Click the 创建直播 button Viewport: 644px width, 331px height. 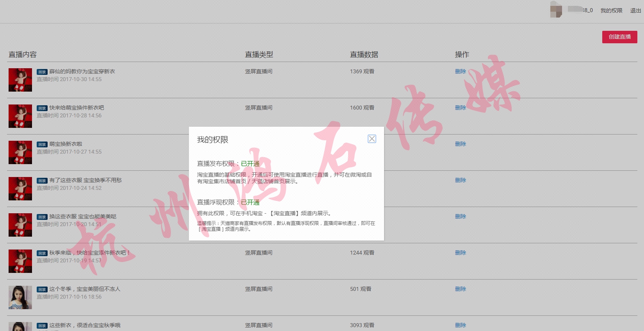click(x=619, y=37)
